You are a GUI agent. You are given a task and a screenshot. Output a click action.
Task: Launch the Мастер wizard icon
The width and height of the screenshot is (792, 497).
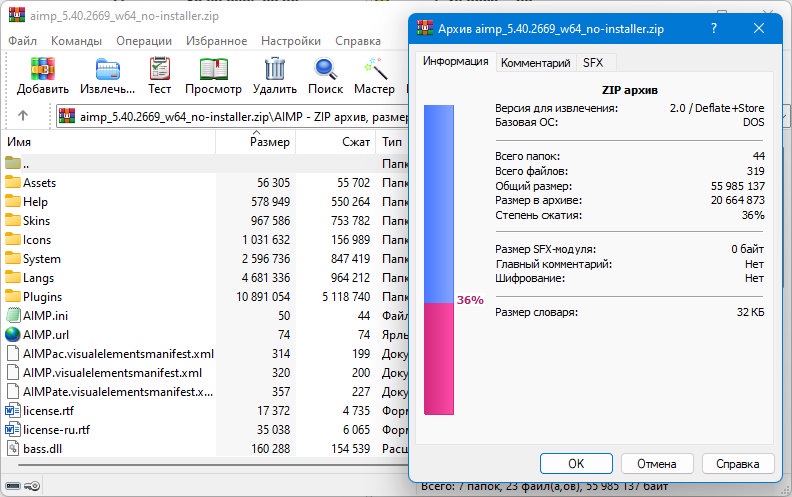376,69
